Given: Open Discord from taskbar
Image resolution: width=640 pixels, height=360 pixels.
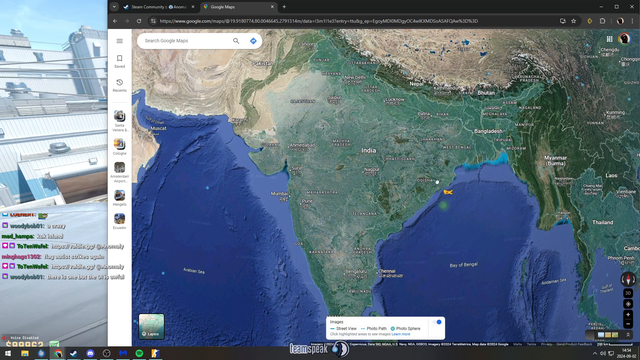Looking at the screenshot, I should (x=90, y=353).
